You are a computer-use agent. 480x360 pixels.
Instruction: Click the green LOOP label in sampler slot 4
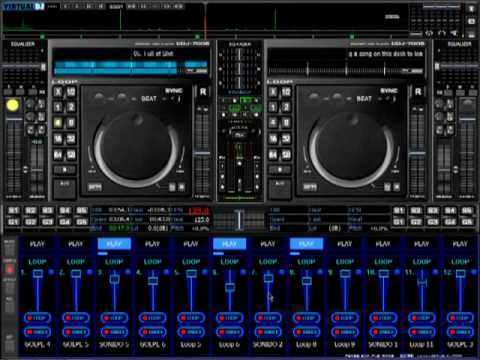[153, 262]
